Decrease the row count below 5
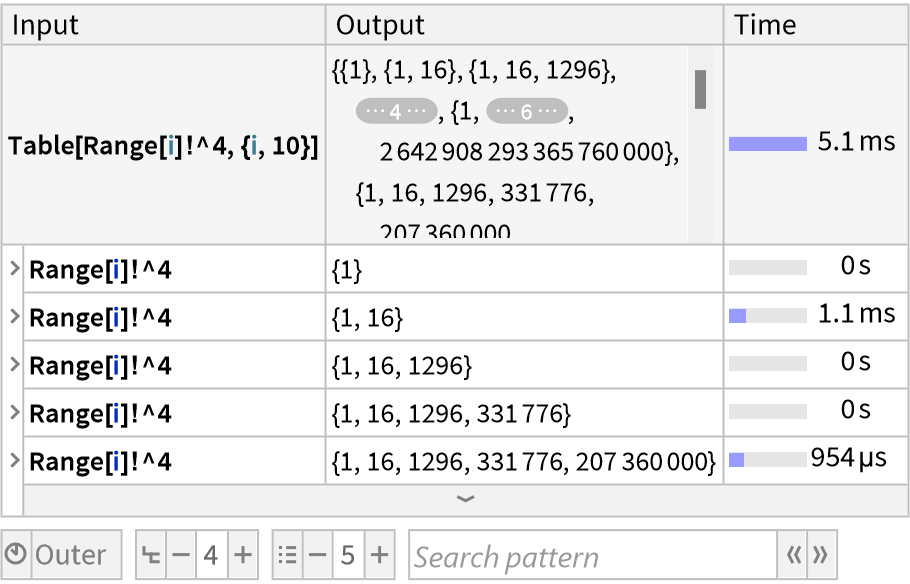The height and width of the screenshot is (584, 910). click(317, 555)
